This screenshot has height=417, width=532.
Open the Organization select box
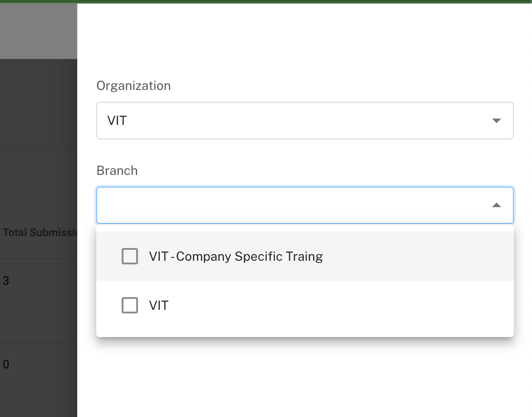coord(304,120)
